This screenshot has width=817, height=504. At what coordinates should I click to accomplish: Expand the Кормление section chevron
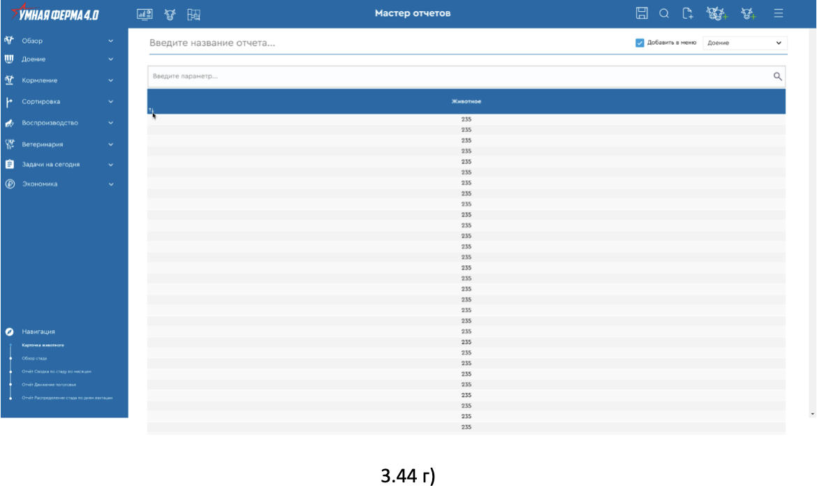[x=110, y=80]
